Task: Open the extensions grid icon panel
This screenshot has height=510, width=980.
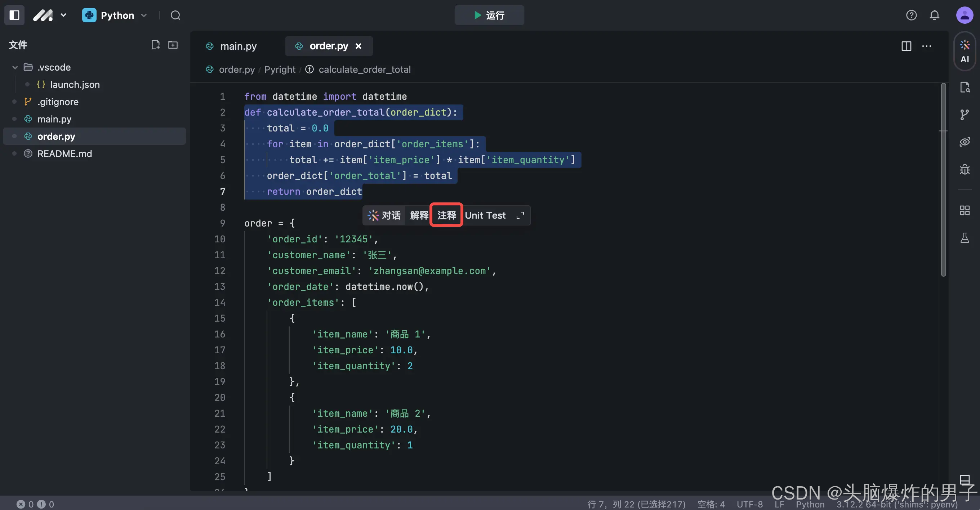Action: tap(965, 210)
